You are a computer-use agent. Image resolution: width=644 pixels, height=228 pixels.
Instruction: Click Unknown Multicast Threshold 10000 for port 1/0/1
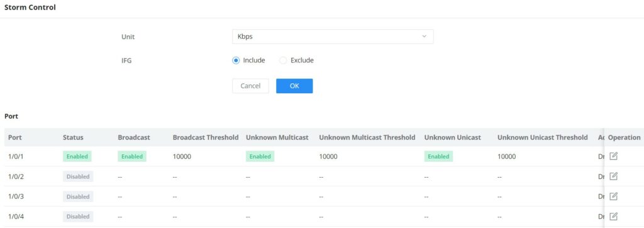(328, 156)
